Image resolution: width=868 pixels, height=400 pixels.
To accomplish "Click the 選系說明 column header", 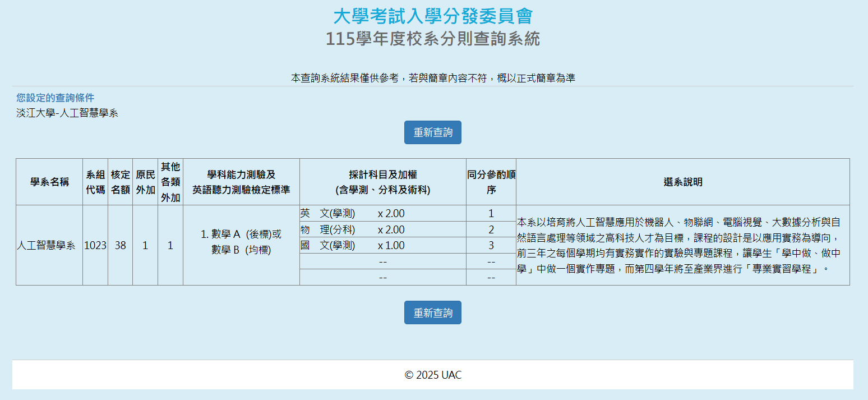I will click(682, 182).
